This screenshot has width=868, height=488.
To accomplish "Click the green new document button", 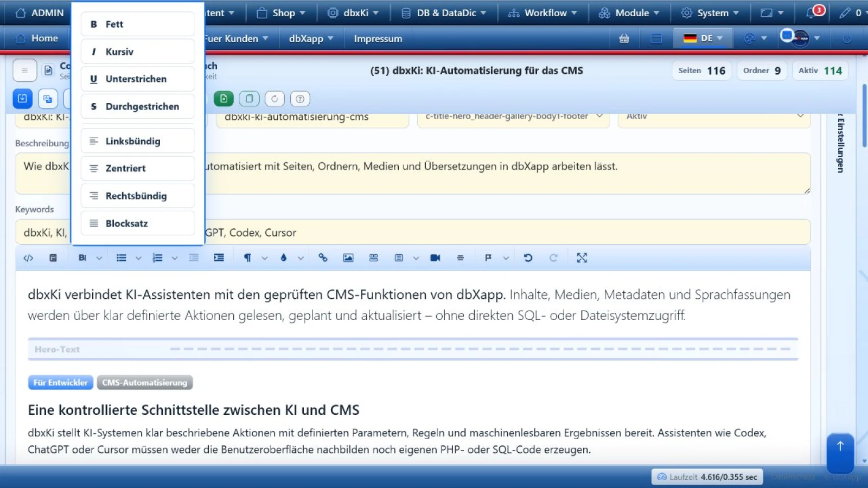I will coord(224,99).
